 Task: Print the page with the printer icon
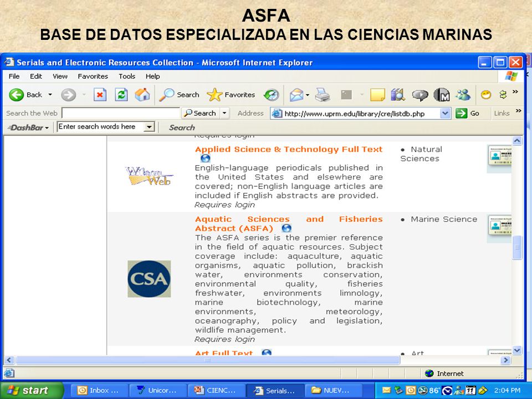tap(323, 95)
